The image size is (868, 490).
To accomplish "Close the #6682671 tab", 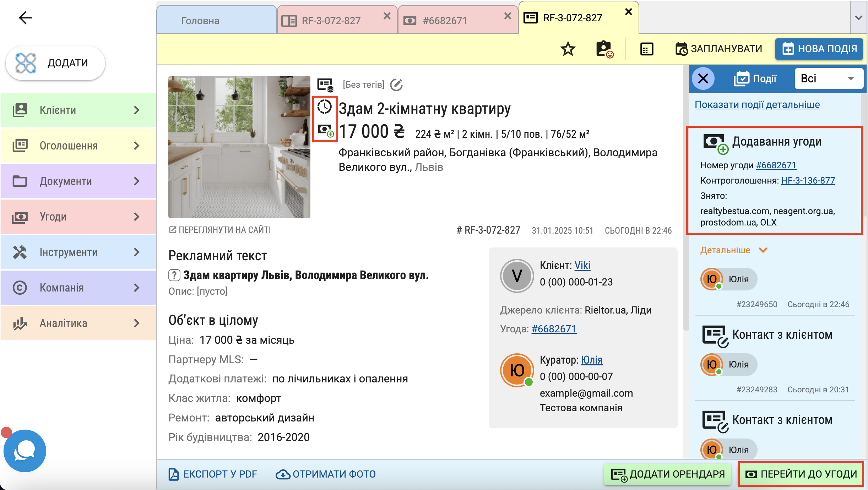I will 508,16.
